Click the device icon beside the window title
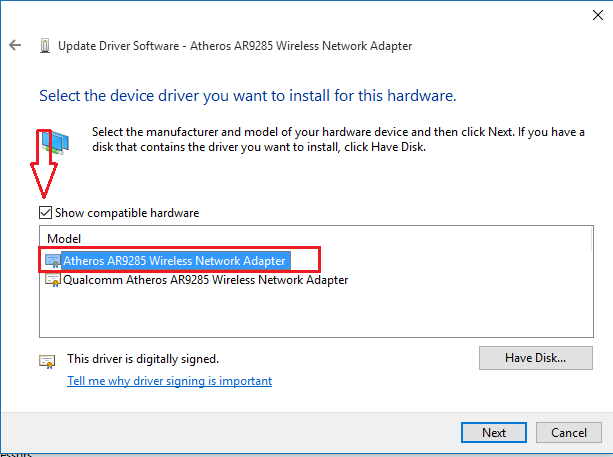The image size is (613, 457). pyautogui.click(x=45, y=45)
